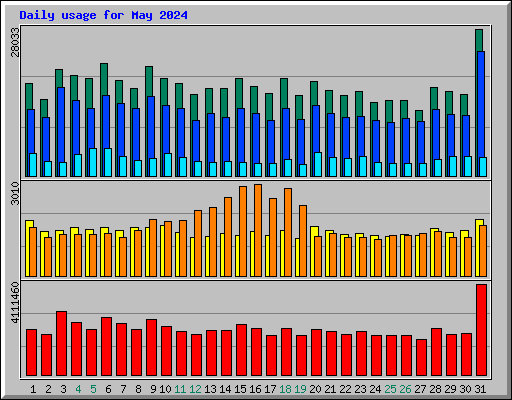The height and width of the screenshot is (400, 512).
Task: Select green weekend day 26 label
Action: click(405, 389)
